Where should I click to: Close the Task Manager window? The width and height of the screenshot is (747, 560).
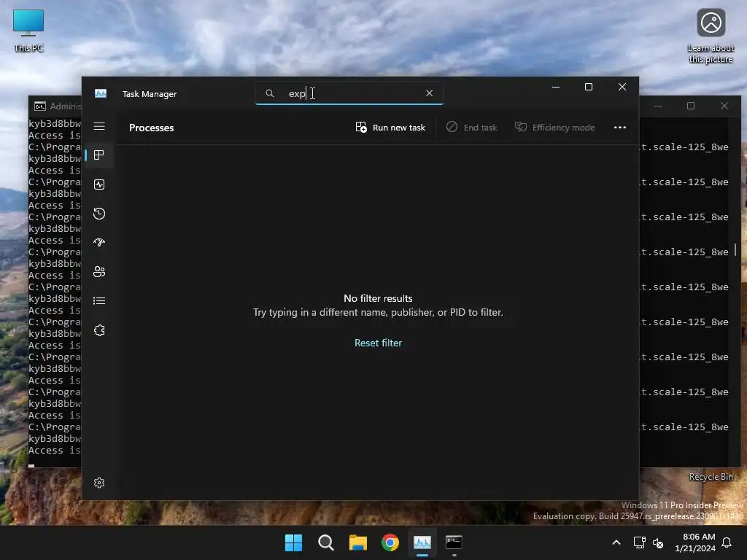pos(622,87)
